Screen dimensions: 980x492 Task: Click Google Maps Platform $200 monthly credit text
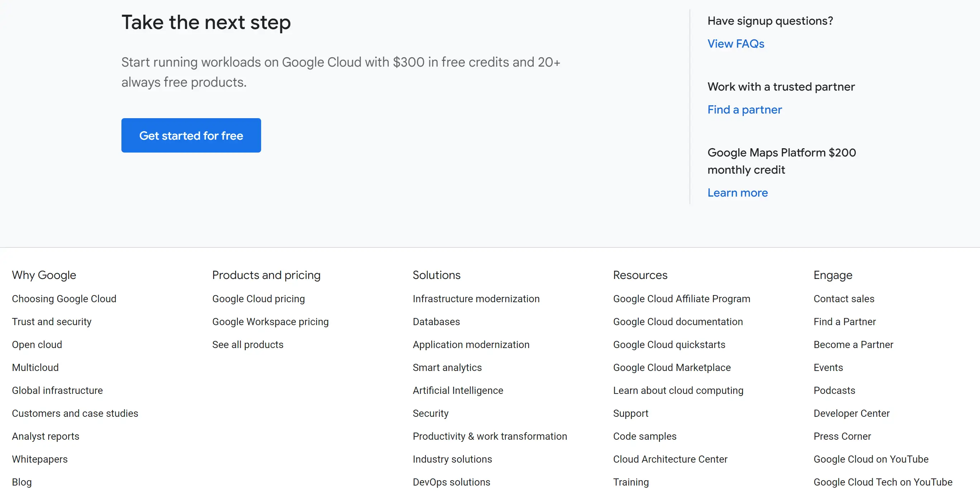782,161
